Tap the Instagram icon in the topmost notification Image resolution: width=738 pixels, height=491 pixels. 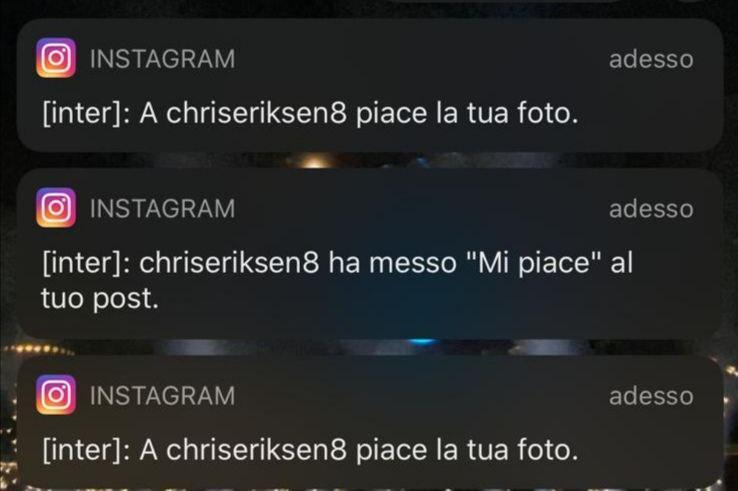[56, 58]
